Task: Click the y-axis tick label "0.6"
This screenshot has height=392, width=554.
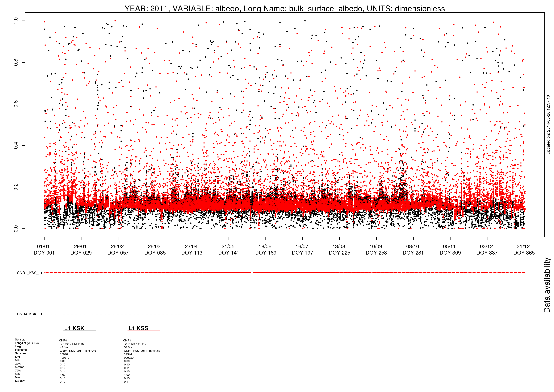Action: tap(16, 104)
